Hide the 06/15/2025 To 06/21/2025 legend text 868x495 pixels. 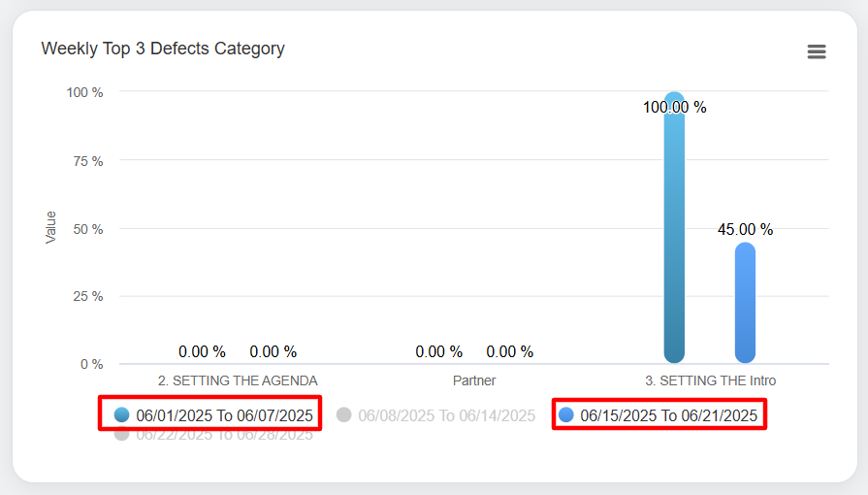[x=668, y=415]
